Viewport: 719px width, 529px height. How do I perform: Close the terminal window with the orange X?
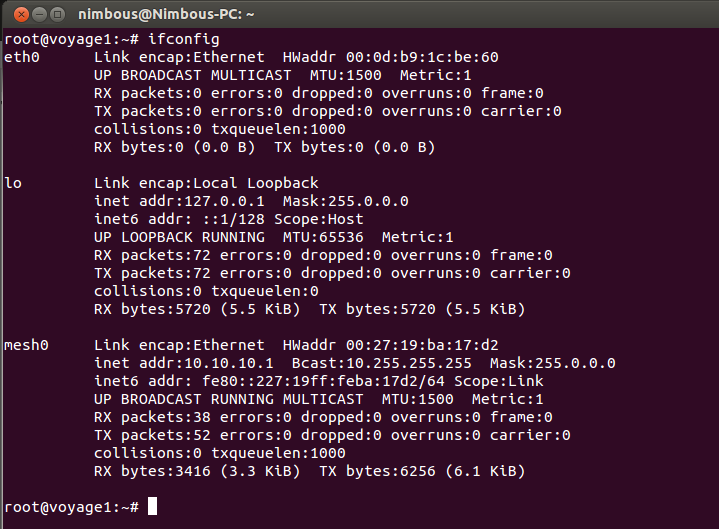21,14
